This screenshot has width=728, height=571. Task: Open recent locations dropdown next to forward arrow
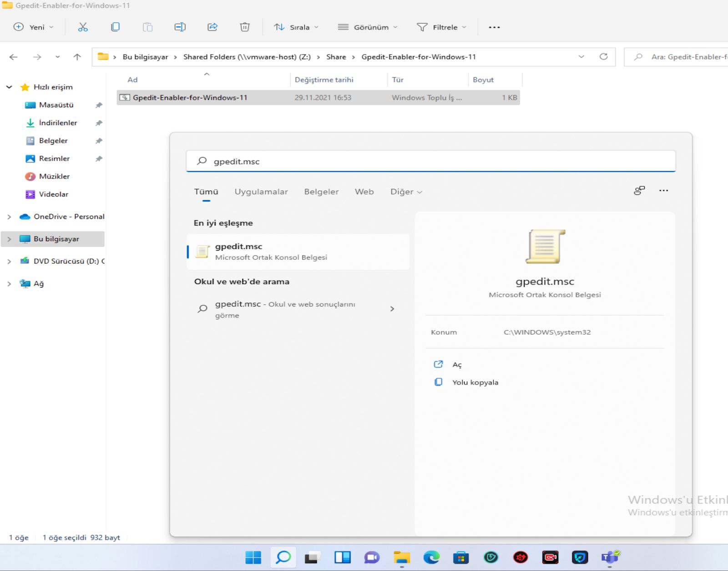click(57, 57)
